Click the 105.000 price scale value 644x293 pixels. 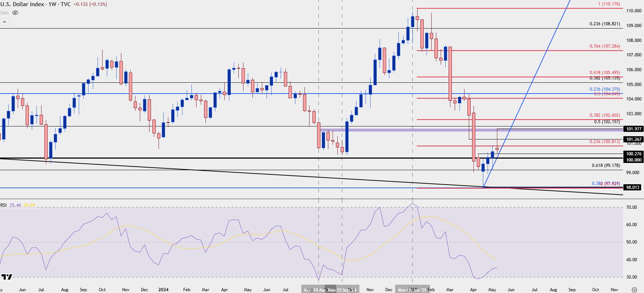click(634, 85)
